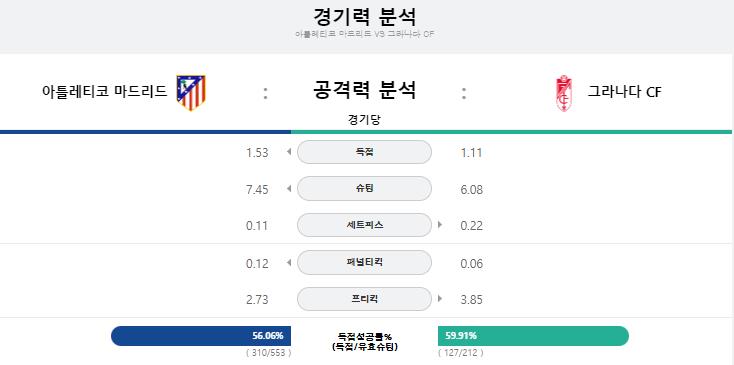The image size is (734, 365).
Task: Click the Granada CF club crest
Action: (x=563, y=93)
